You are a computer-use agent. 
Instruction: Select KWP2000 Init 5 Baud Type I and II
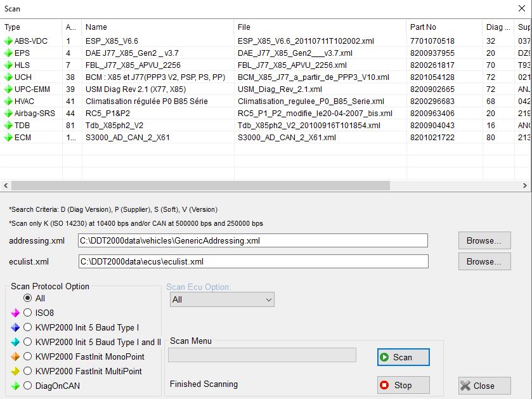[27, 342]
